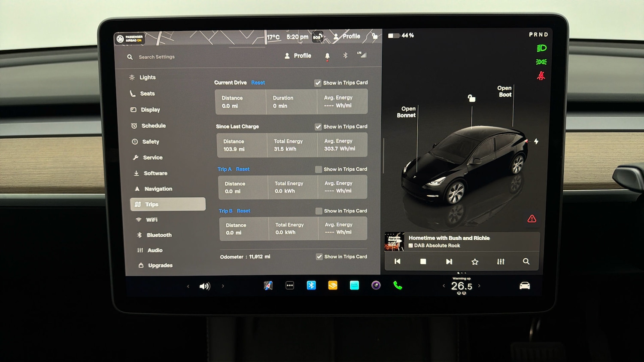Expand the next page of dock apps
Viewport: 644px width, 362px height.
tap(223, 286)
